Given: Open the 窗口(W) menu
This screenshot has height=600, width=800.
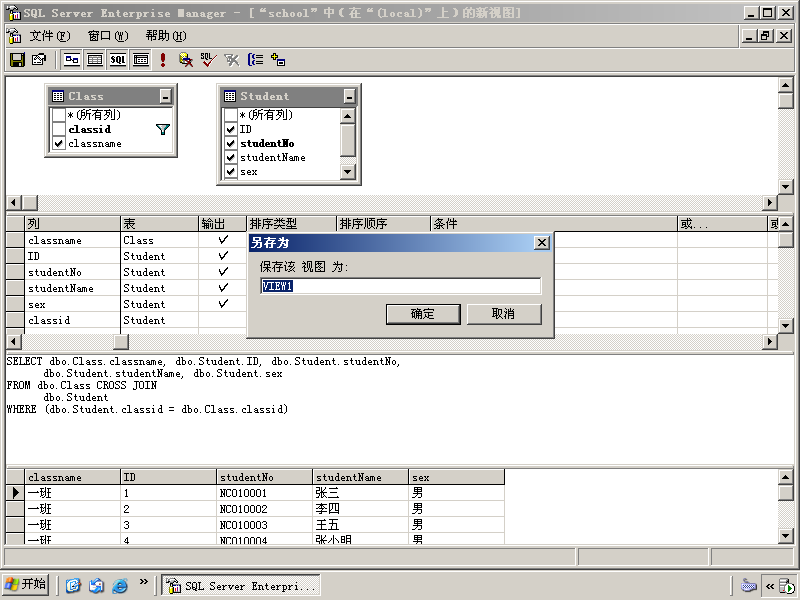Looking at the screenshot, I should 108,36.
